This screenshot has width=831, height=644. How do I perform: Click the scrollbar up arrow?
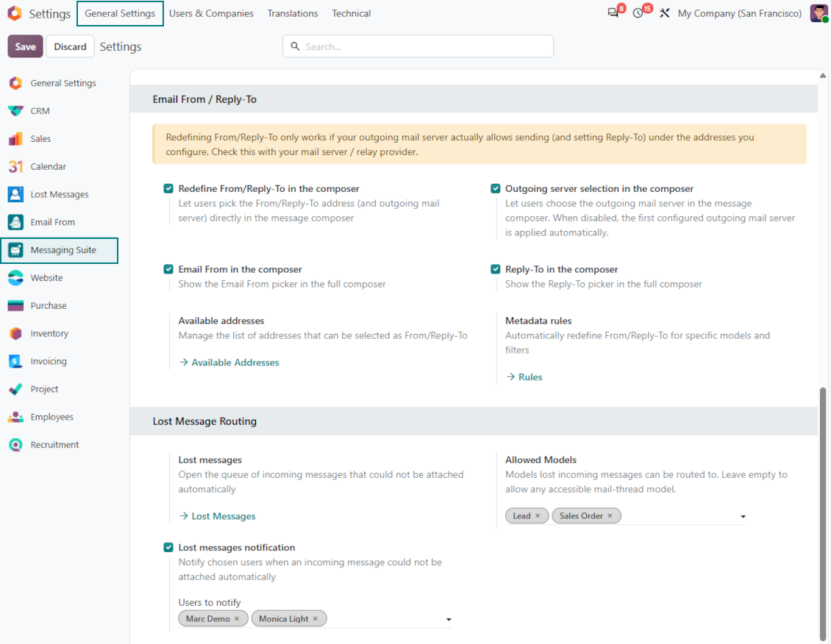click(822, 75)
